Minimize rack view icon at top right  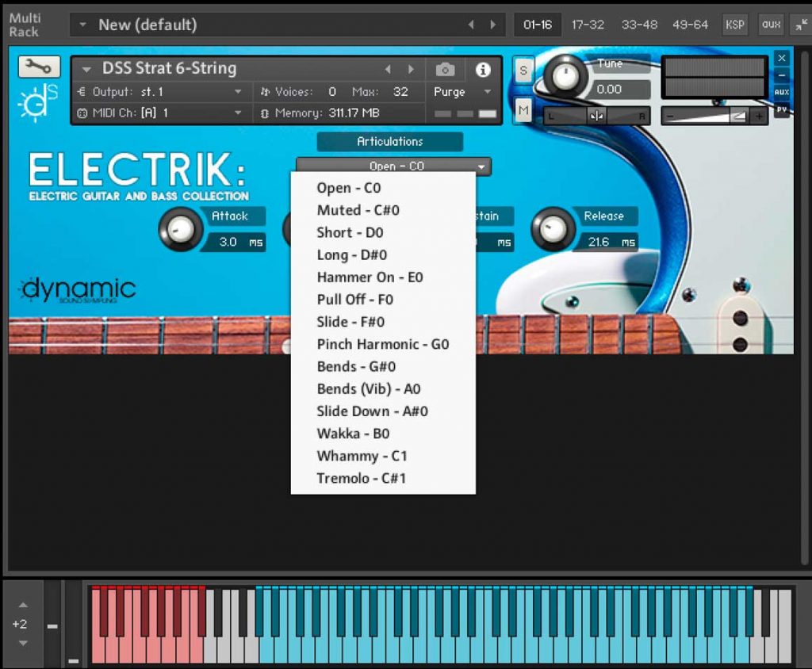(x=802, y=25)
